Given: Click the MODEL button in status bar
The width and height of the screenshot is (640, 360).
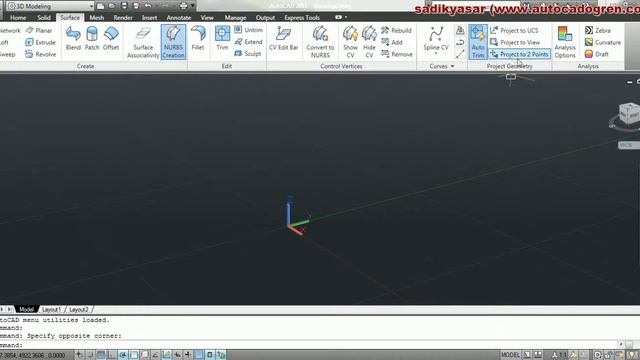Looking at the screenshot, I should (510, 355).
